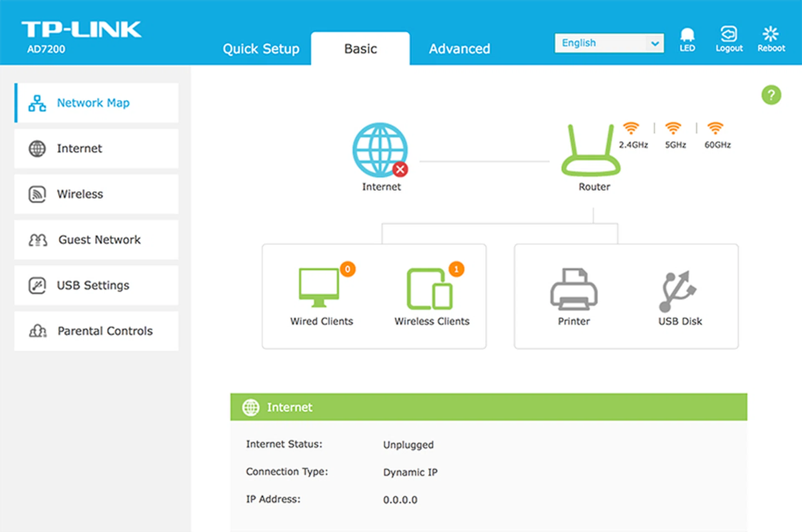The height and width of the screenshot is (532, 802).
Task: Click the 5GHz Wi-Fi signal icon
Action: point(673,129)
